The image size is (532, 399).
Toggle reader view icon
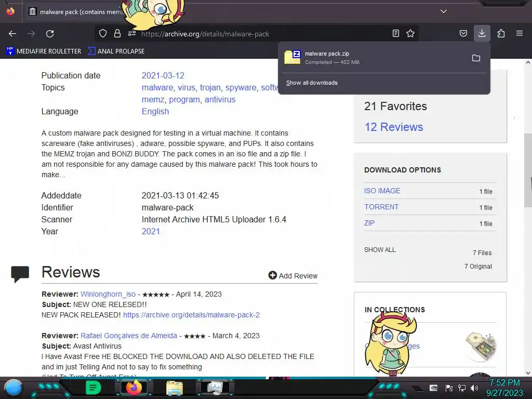(x=395, y=33)
